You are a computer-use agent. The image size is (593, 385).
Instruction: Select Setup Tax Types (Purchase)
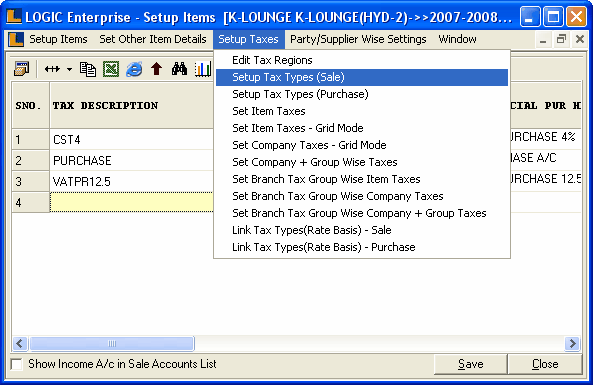362,94
